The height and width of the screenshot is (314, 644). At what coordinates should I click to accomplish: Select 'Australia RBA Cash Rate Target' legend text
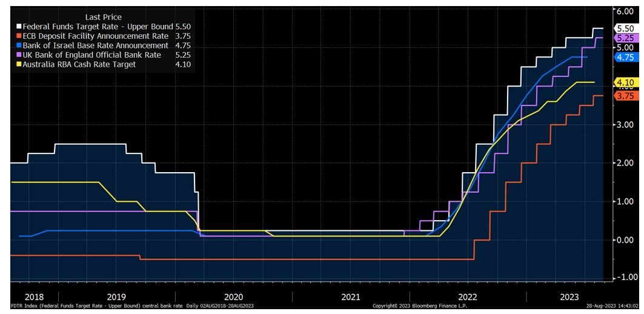point(79,64)
